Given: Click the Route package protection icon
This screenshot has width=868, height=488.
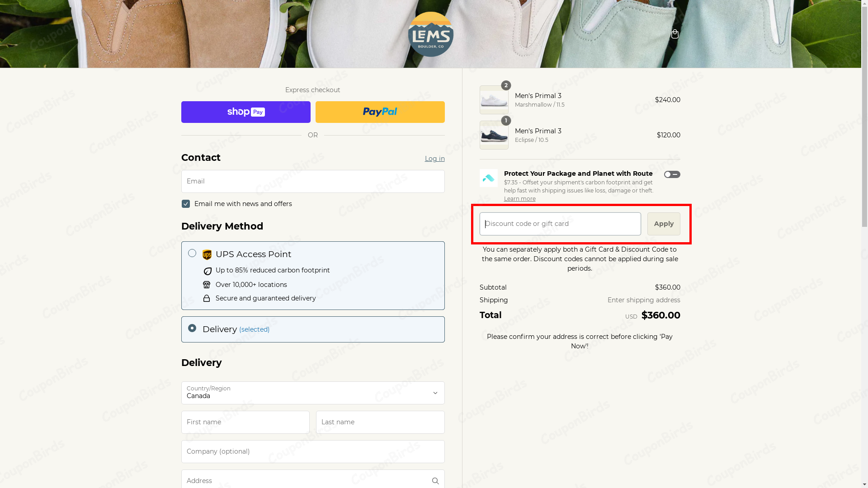Looking at the screenshot, I should click(488, 178).
